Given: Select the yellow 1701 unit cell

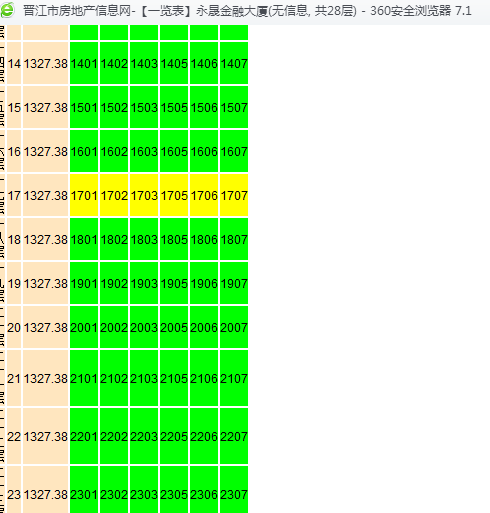Looking at the screenshot, I should tap(84, 195).
